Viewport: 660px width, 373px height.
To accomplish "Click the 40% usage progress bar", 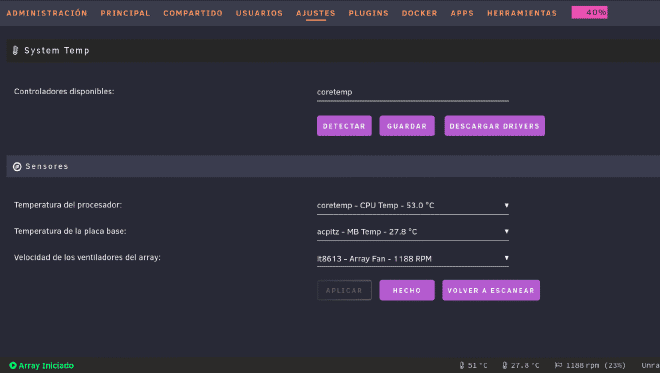I will tap(589, 13).
